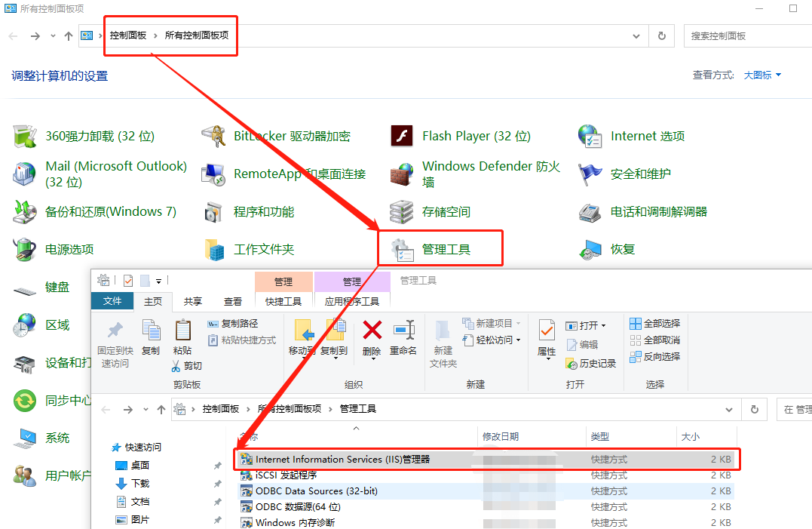Refresh the 管理工具 folder
Image resolution: width=812 pixels, height=529 pixels.
[755, 409]
